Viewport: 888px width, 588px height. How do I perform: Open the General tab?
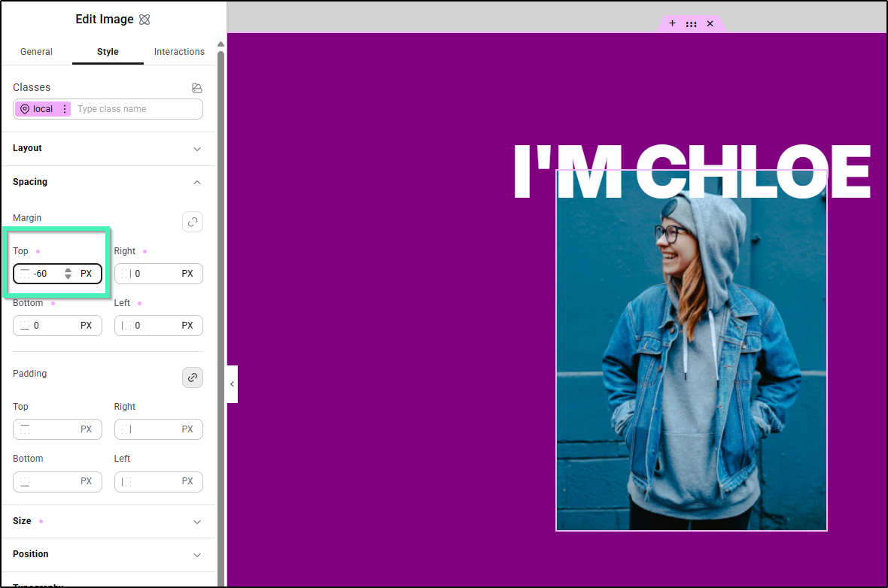(36, 51)
